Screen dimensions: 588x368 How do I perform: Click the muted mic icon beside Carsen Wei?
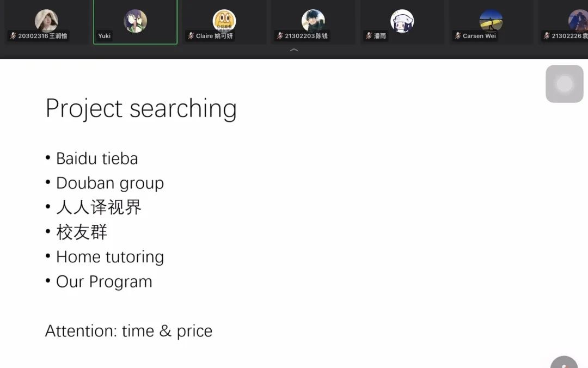coord(457,36)
